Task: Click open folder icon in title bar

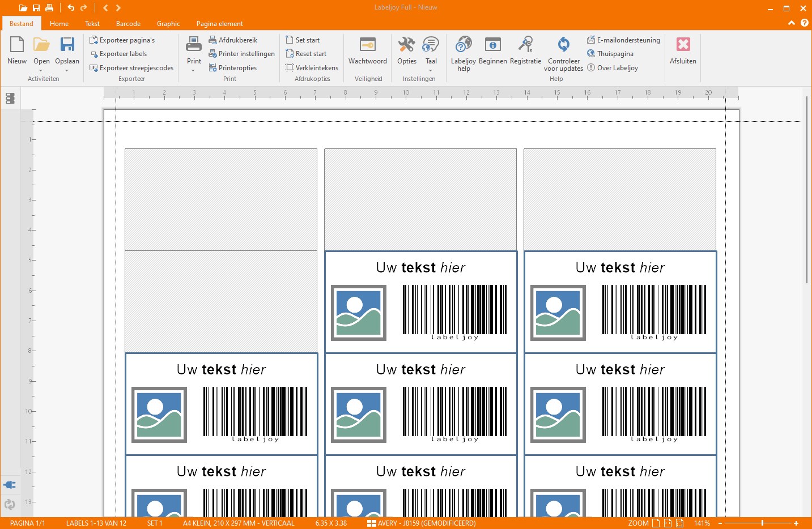Action: 23,8
